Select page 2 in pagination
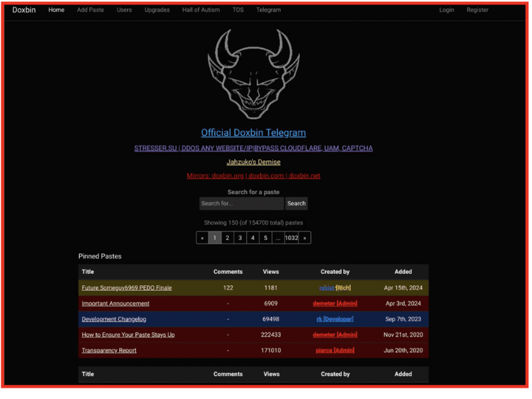This screenshot has height=399, width=532. tap(227, 238)
